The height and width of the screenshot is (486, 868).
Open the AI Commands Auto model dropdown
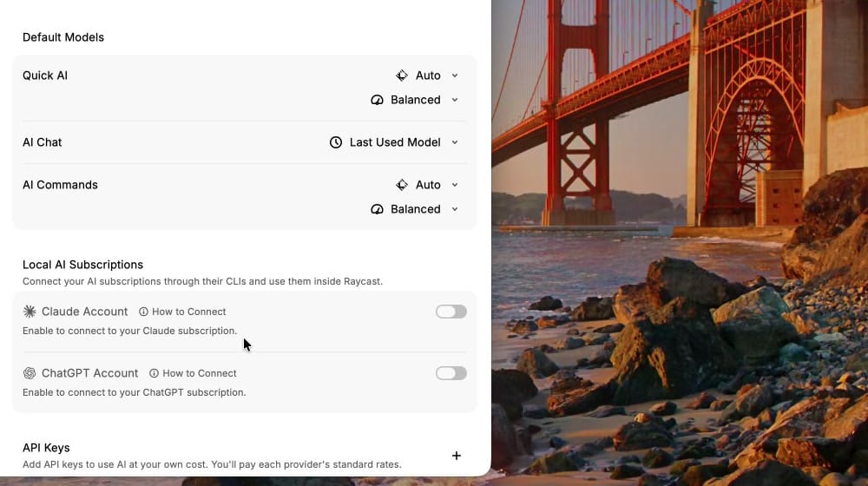click(427, 185)
